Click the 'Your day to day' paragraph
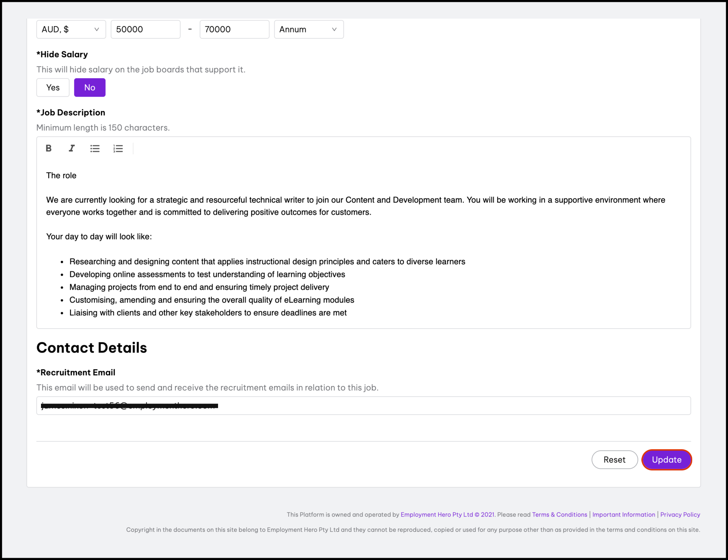The height and width of the screenshot is (560, 728). [99, 237]
